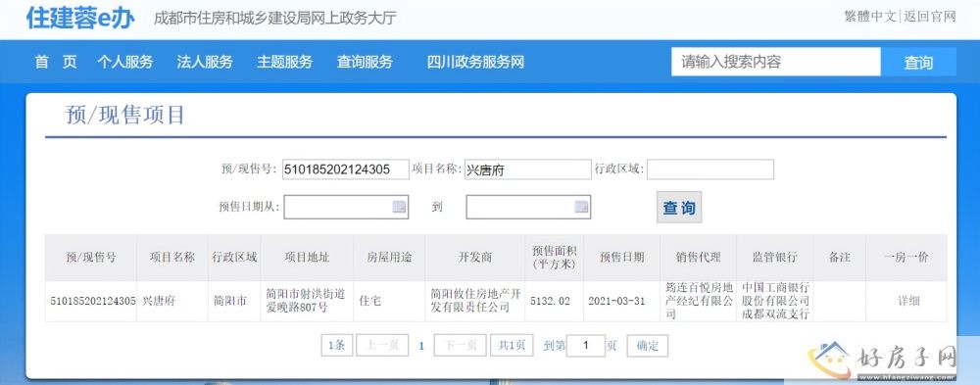980x385 pixels.
Task: Click the 行政区域 column header
Action: point(234,258)
